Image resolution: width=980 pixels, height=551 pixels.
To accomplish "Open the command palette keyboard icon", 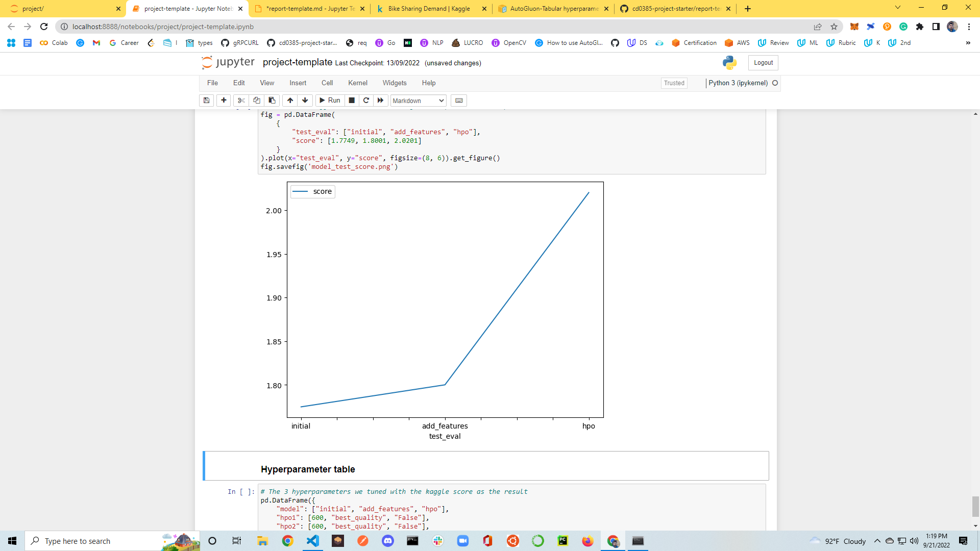I will tap(459, 101).
